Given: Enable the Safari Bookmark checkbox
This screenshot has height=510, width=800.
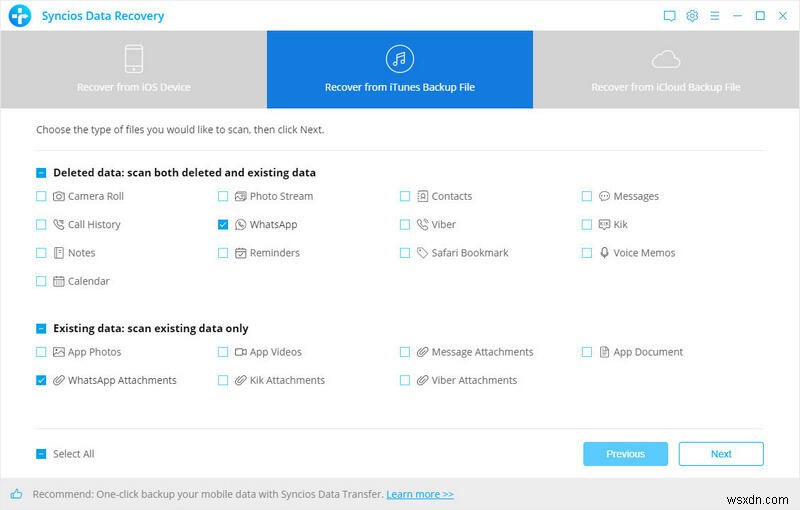Looking at the screenshot, I should (x=405, y=253).
